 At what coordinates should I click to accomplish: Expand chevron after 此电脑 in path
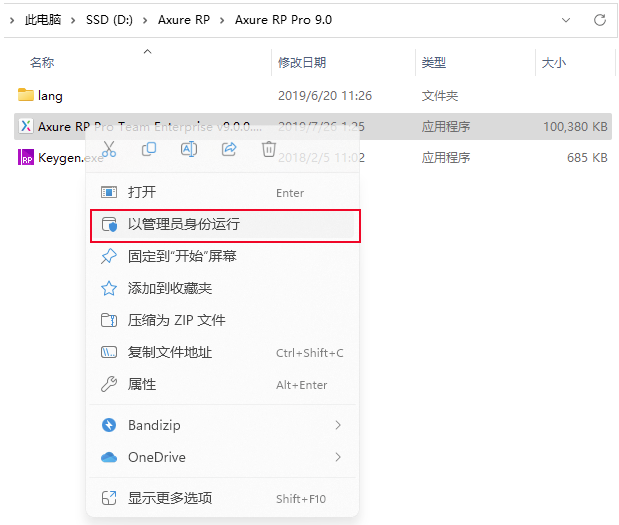coord(73,20)
